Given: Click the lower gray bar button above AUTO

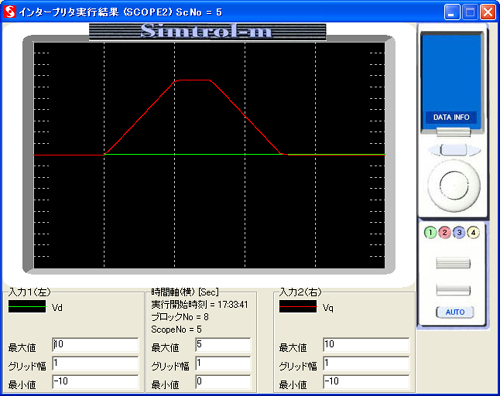Looking at the screenshot, I should click(x=453, y=290).
